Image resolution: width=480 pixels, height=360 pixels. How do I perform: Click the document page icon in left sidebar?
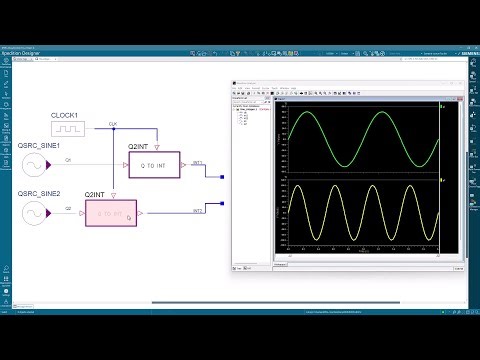point(6,73)
